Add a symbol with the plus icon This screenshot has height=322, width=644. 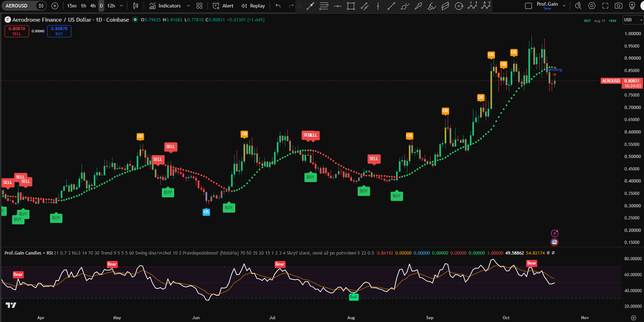[55, 5]
